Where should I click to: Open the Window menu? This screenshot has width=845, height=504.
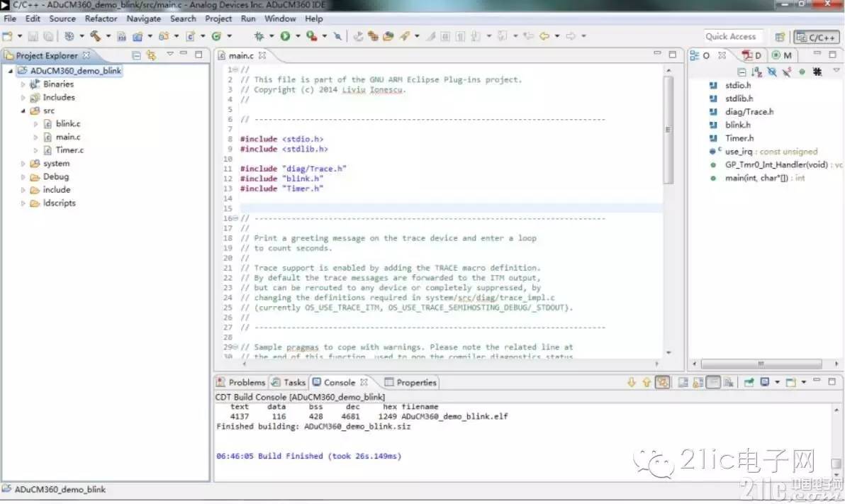[x=280, y=18]
